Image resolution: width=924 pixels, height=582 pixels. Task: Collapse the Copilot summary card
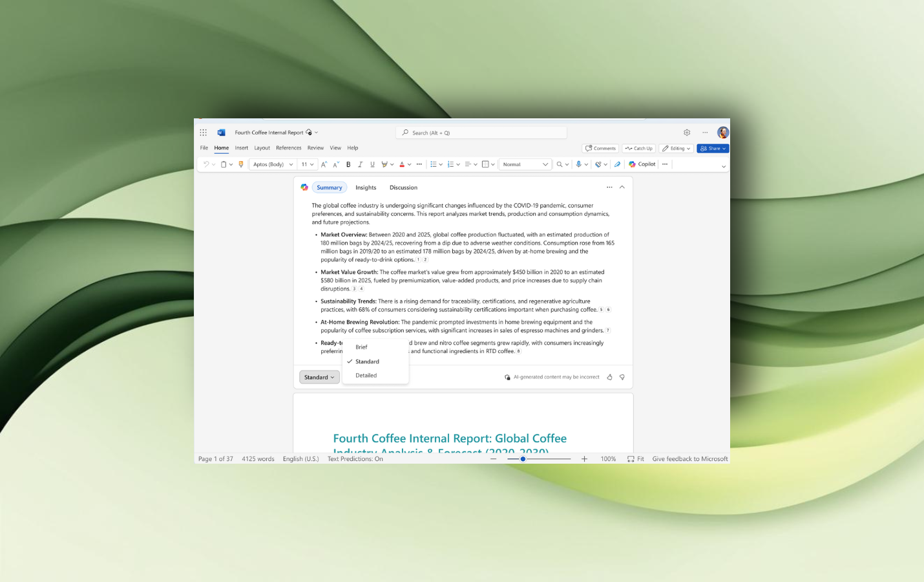click(x=622, y=188)
